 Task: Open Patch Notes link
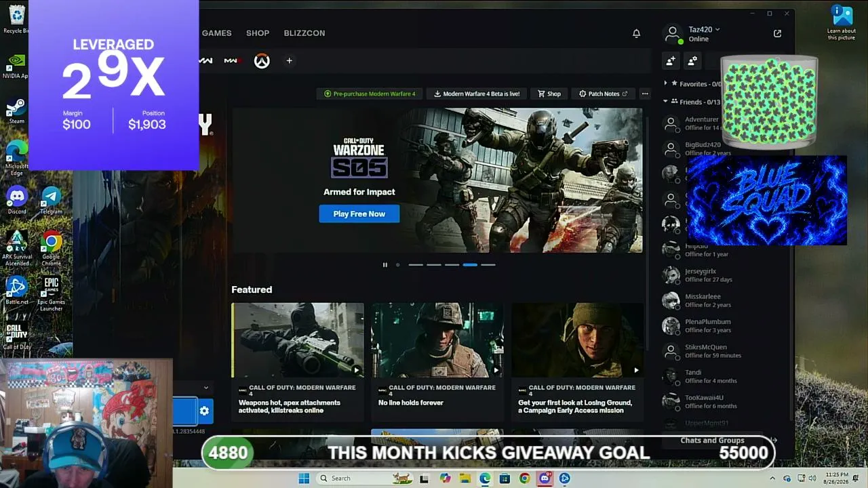point(603,94)
